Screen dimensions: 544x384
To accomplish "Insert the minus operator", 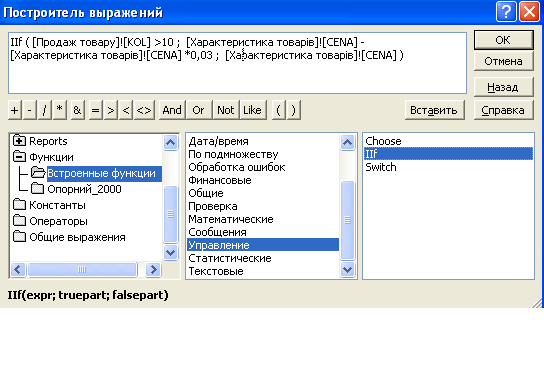I will pos(29,110).
